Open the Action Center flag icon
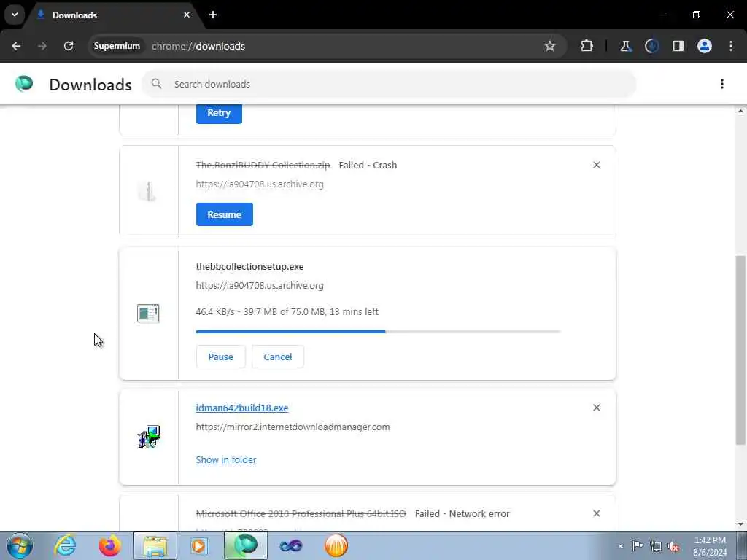The image size is (747, 560). pos(638,545)
